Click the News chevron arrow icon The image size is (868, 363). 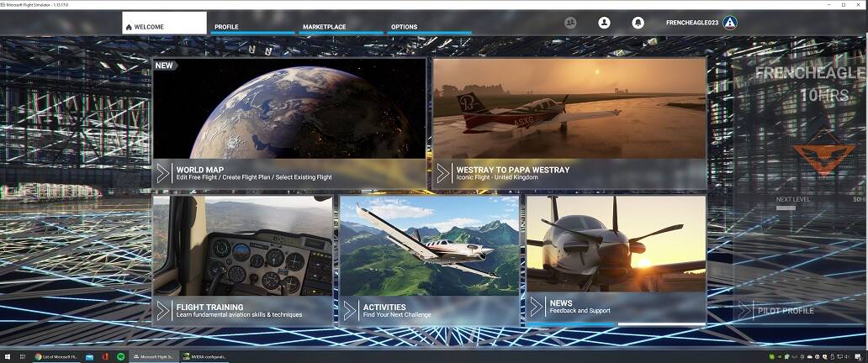pyautogui.click(x=537, y=306)
